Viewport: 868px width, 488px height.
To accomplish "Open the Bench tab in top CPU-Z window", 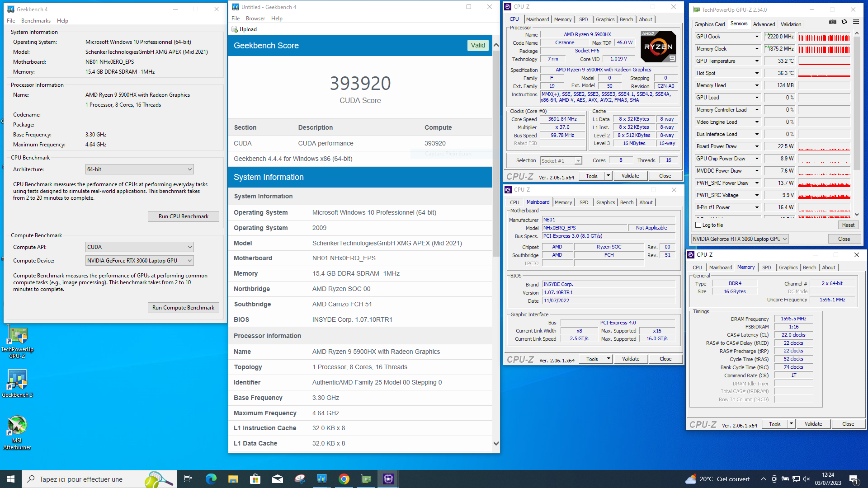I will (626, 19).
